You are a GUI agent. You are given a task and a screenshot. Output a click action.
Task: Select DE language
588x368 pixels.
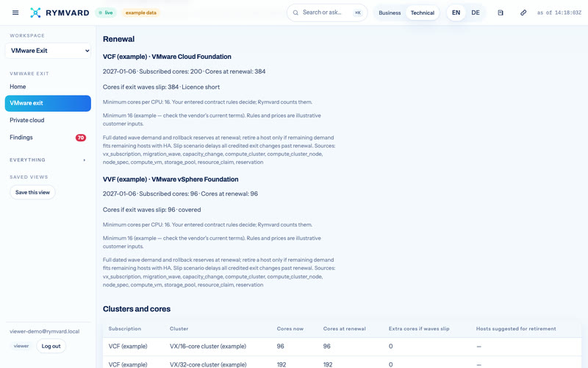(x=476, y=13)
